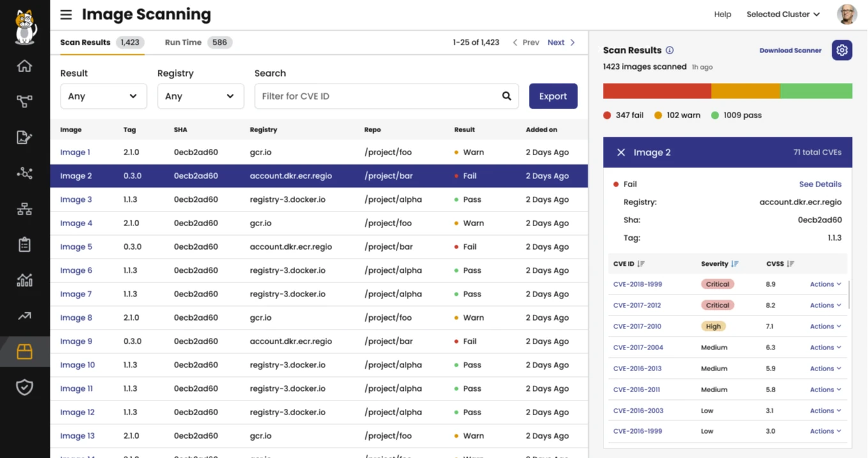Expand Actions menu for CVE-2018-1999
The width and height of the screenshot is (868, 458).
pyautogui.click(x=825, y=284)
